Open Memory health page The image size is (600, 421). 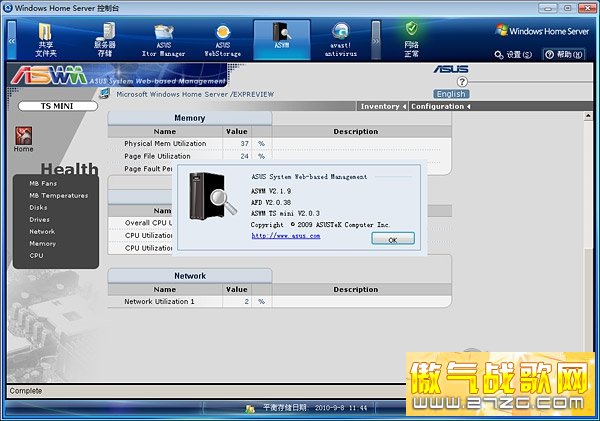(x=42, y=244)
